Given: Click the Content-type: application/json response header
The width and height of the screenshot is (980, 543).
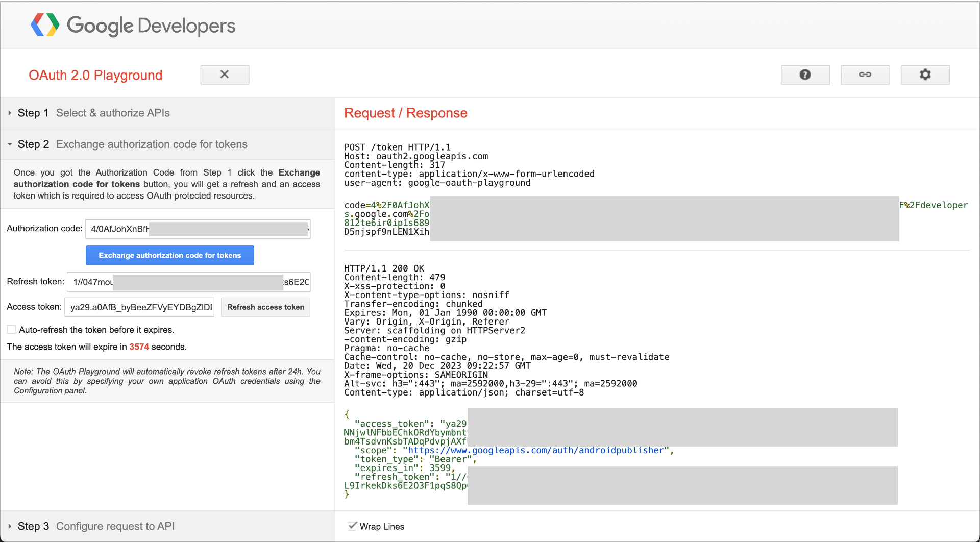Looking at the screenshot, I should pos(464,392).
